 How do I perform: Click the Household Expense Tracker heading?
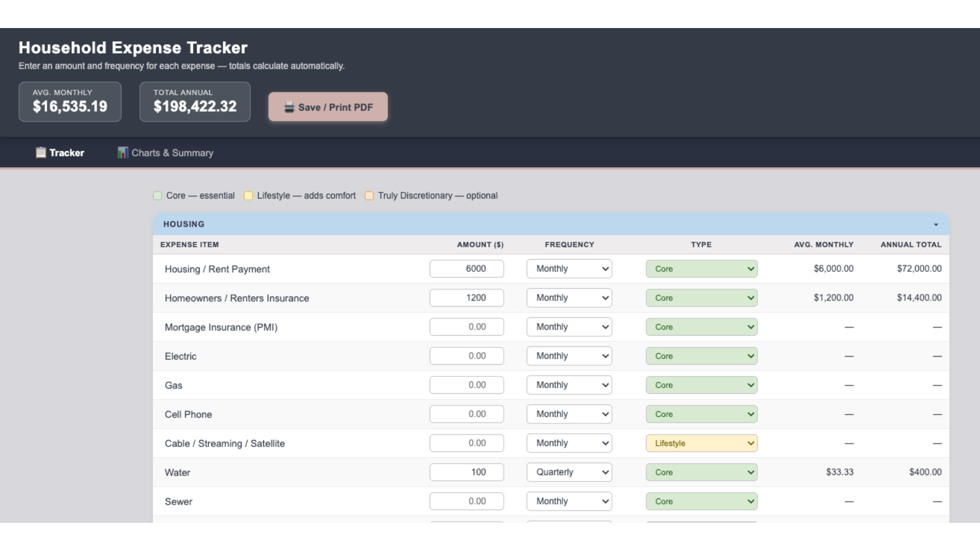coord(133,47)
